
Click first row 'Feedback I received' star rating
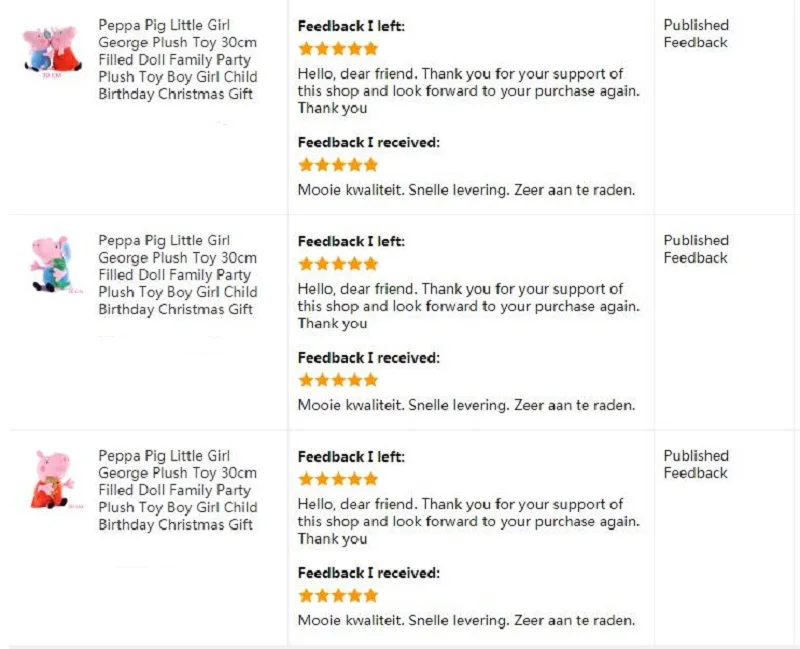pyautogui.click(x=338, y=165)
